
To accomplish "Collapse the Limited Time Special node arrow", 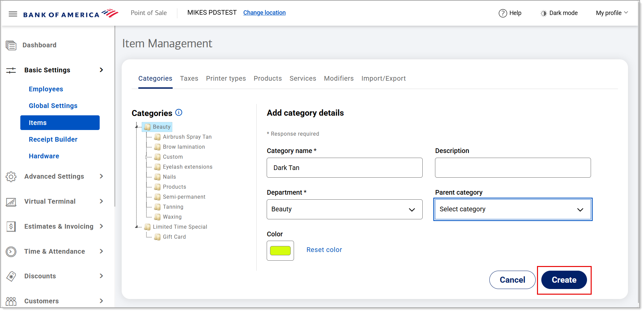I will (x=136, y=227).
